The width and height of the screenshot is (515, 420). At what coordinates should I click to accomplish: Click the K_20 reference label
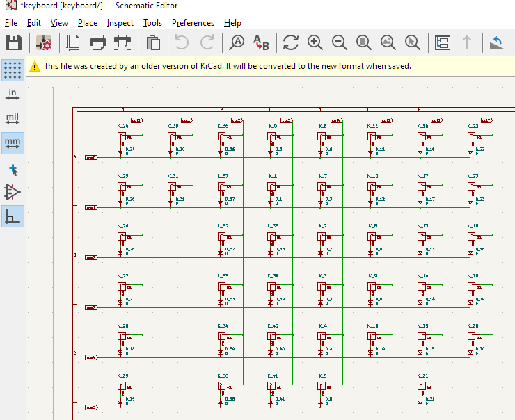(473, 326)
